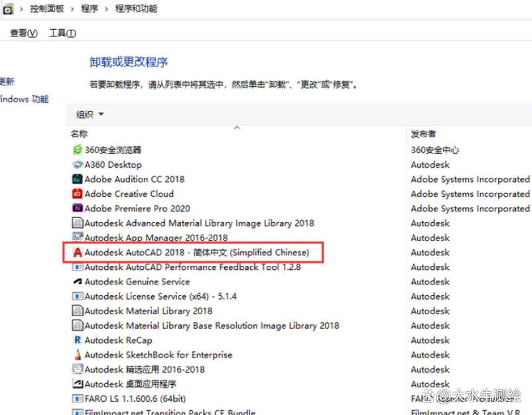This screenshot has height=415, width=532.
Task: Click the 360安全浏览器 program icon
Action: [x=78, y=150]
